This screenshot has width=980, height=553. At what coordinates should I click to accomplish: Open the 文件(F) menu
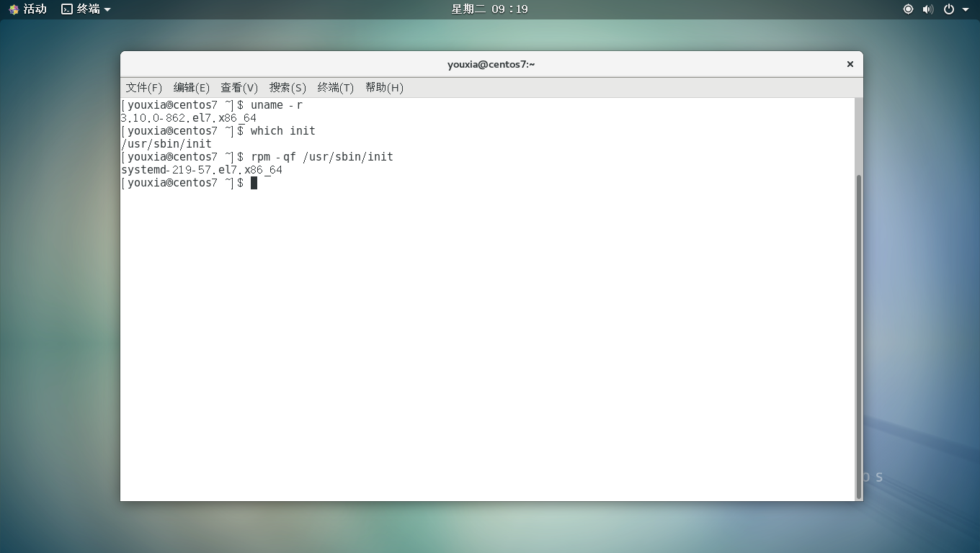tap(143, 88)
